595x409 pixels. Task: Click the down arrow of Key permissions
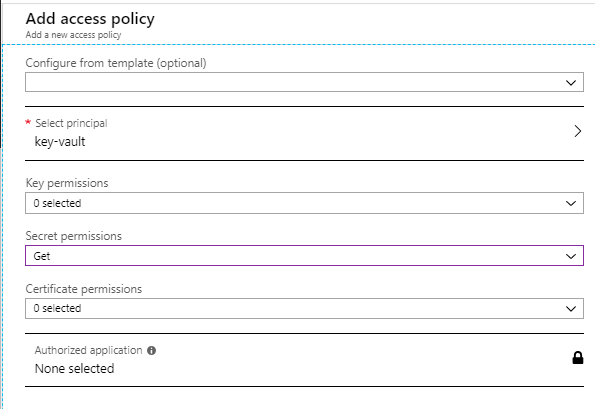click(x=571, y=203)
